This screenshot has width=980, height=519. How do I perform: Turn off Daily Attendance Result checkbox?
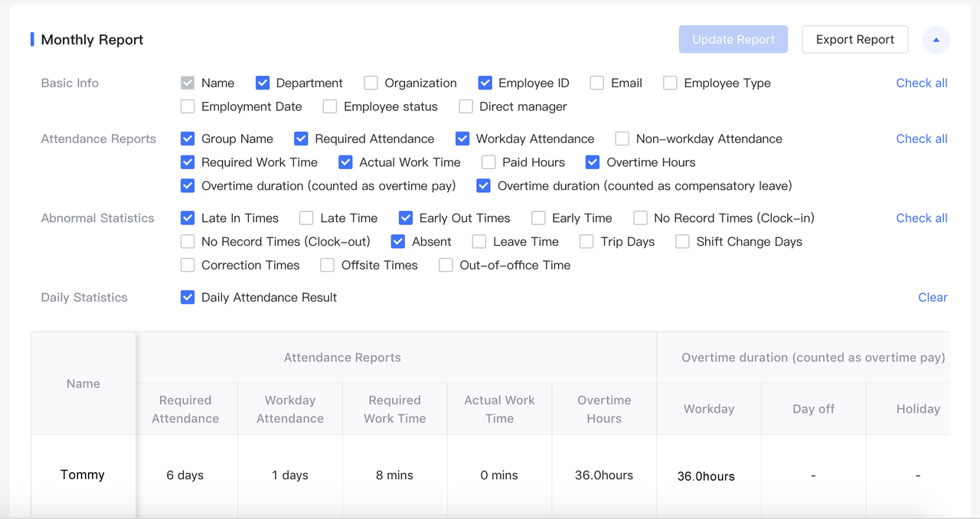(x=188, y=298)
